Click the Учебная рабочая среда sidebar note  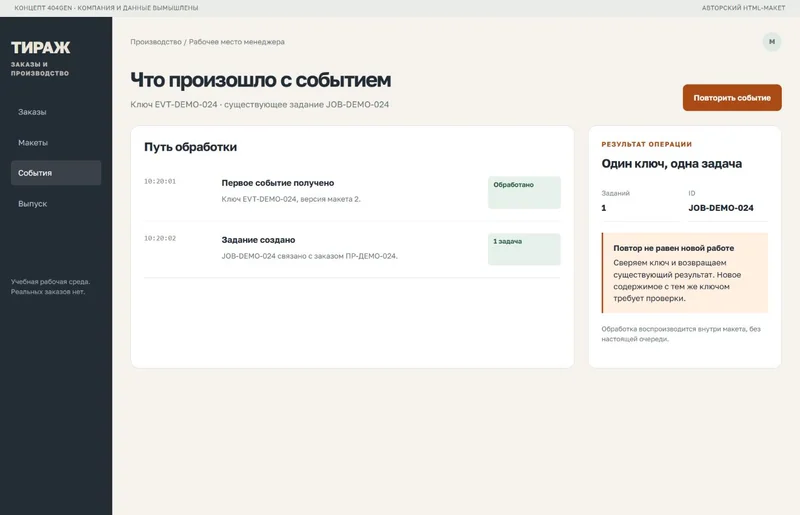(51, 287)
